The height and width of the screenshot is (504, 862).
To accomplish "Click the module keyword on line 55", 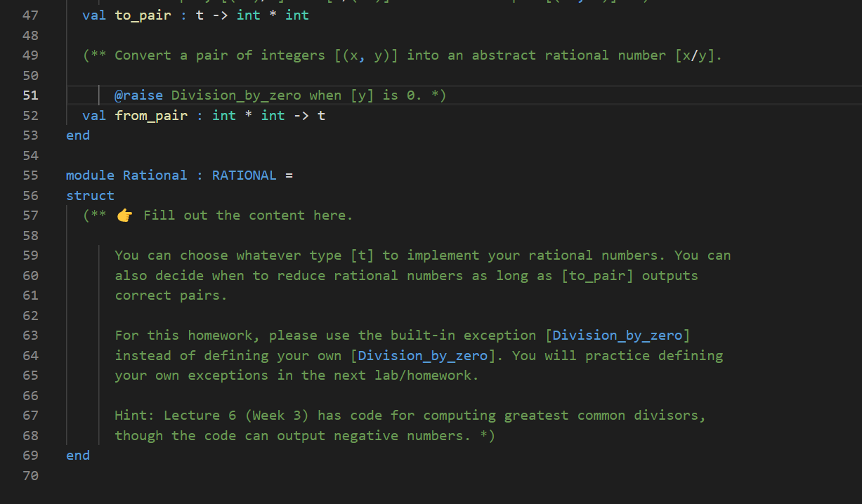I will click(91, 175).
